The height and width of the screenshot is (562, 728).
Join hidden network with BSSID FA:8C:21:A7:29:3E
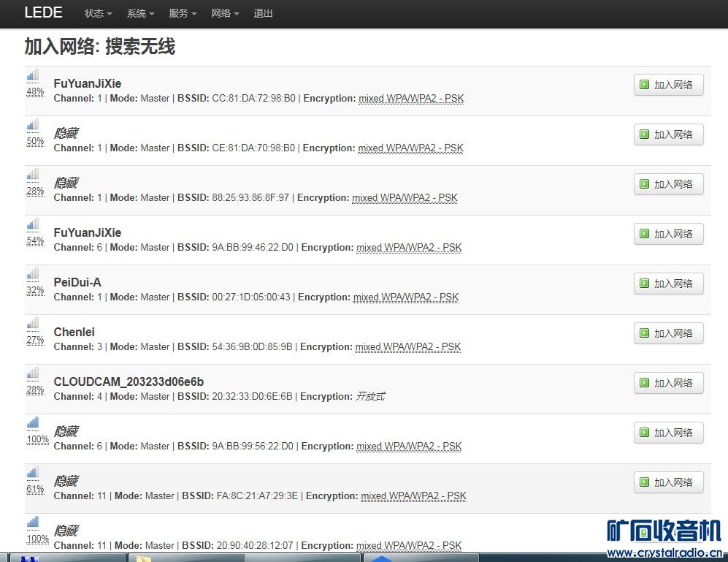pos(668,482)
